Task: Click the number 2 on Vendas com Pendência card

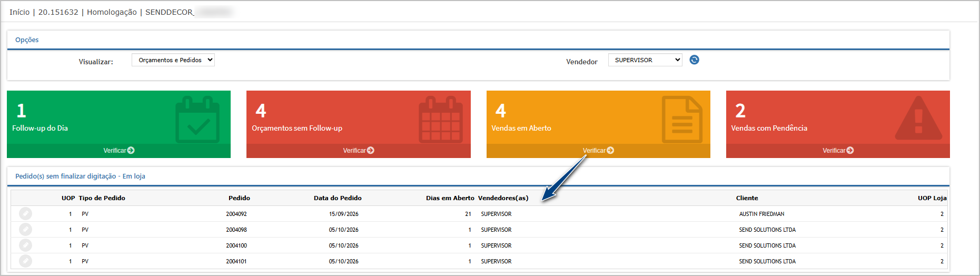Action: tap(740, 111)
